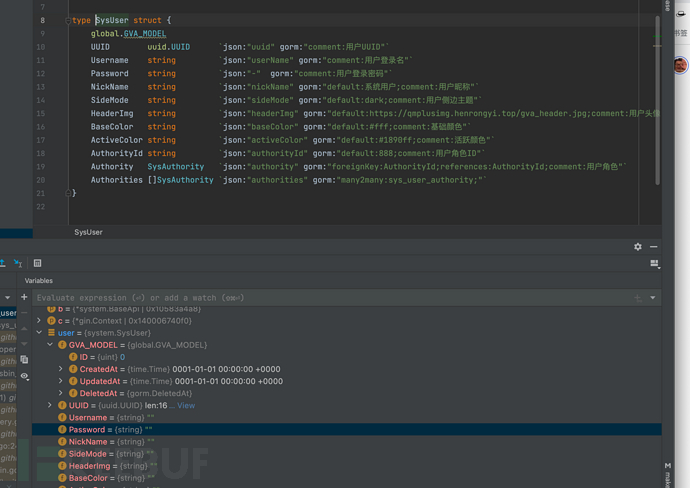This screenshot has height=488, width=690.
Task: Expand the UUID variable
Action: click(x=50, y=405)
